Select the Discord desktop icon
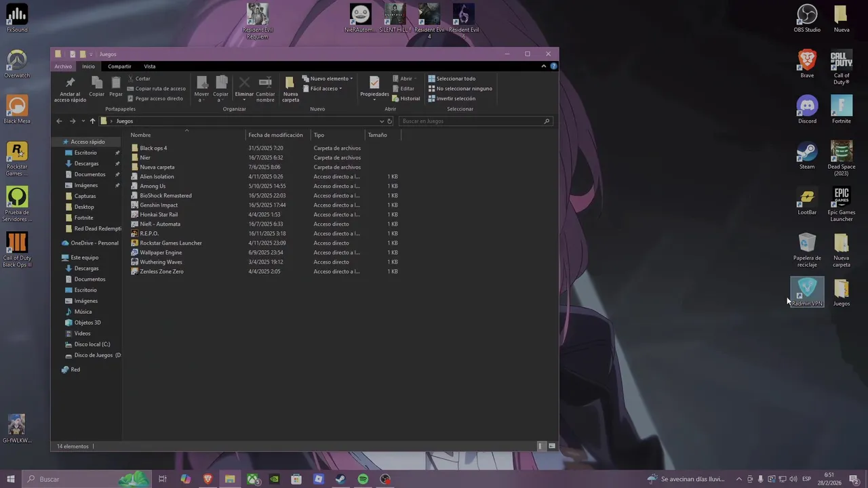The height and width of the screenshot is (488, 868). (x=807, y=110)
